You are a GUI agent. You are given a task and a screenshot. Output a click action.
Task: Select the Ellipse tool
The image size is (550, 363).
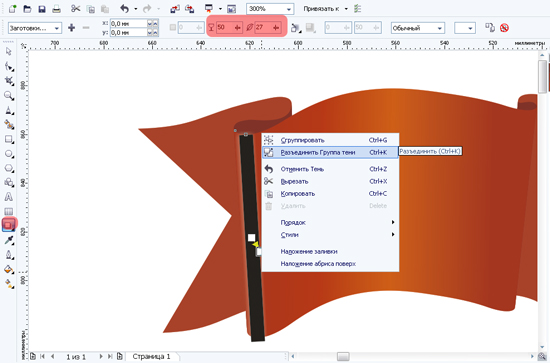click(x=9, y=154)
